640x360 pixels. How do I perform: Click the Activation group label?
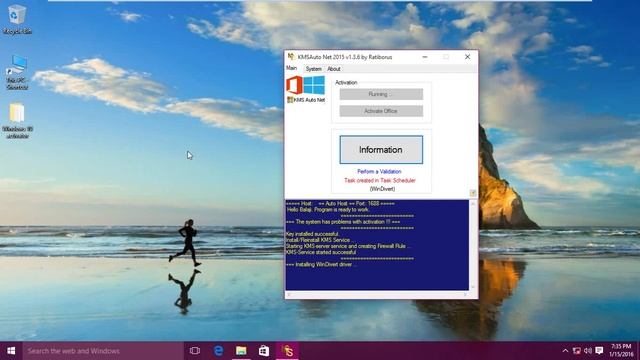346,82
